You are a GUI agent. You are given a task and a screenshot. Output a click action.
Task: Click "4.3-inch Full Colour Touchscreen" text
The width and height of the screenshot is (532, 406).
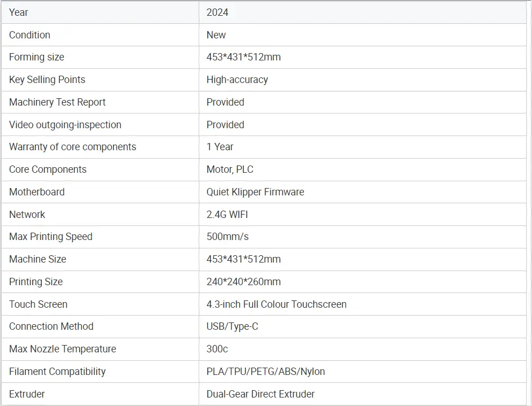point(276,304)
